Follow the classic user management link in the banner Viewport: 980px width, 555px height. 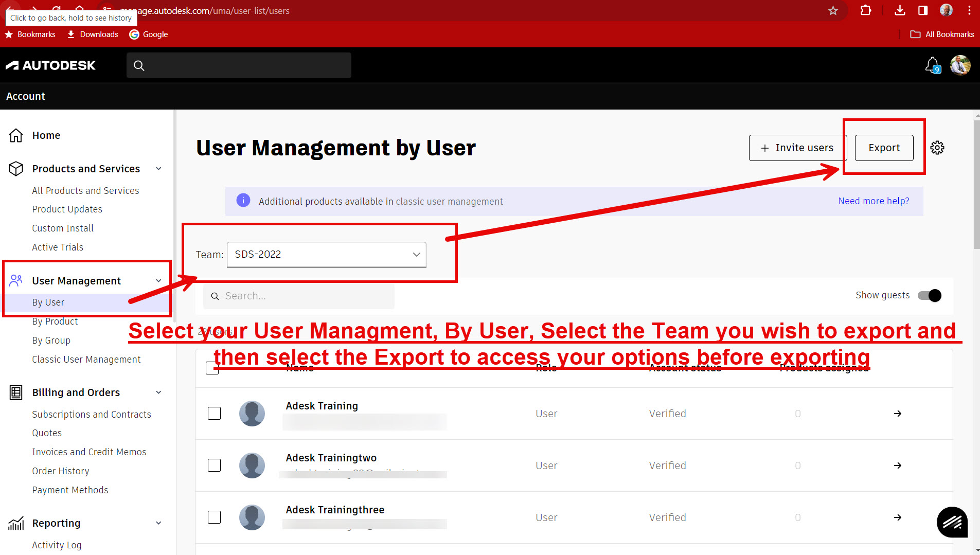449,202
